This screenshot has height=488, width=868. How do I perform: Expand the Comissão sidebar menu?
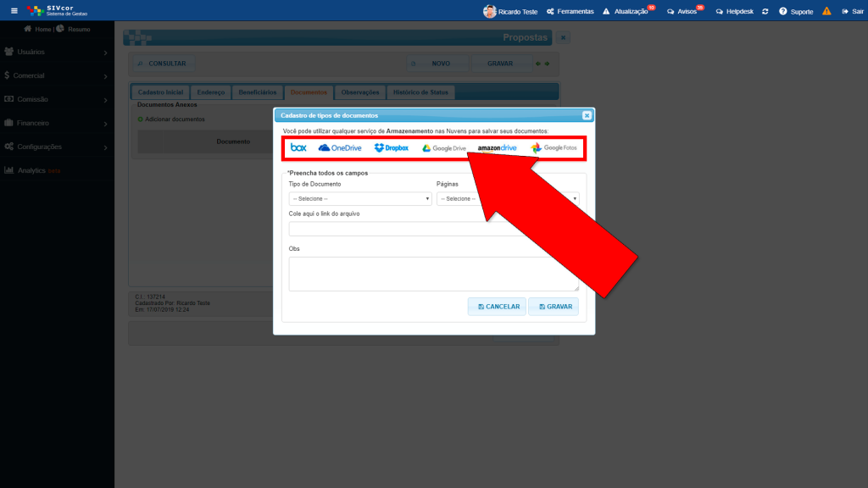click(x=57, y=100)
